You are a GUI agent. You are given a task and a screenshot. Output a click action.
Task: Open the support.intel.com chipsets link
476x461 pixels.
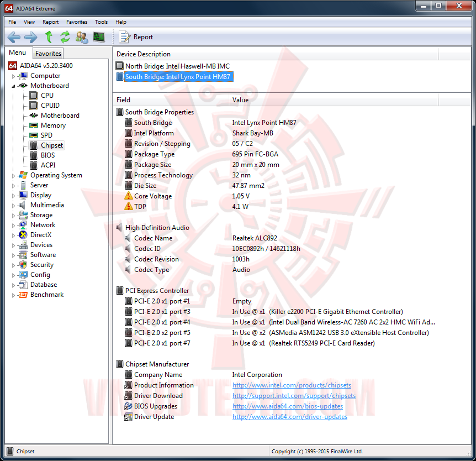click(x=294, y=396)
